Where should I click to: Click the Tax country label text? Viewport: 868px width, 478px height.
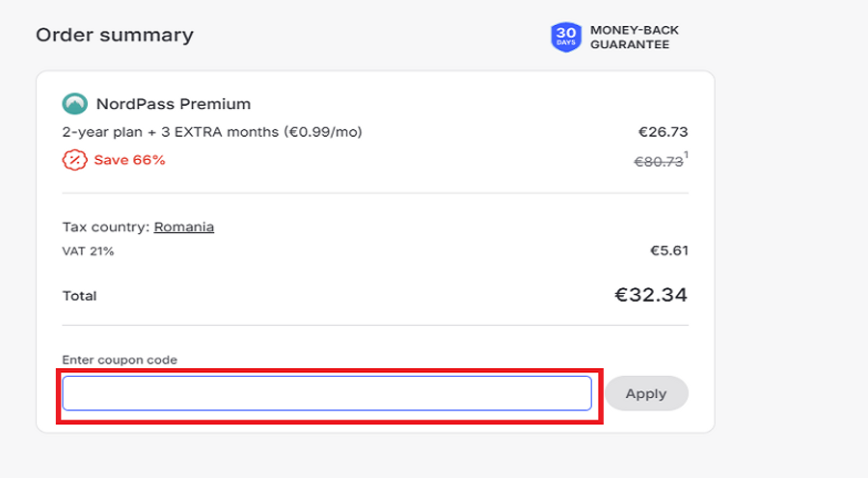tap(105, 227)
